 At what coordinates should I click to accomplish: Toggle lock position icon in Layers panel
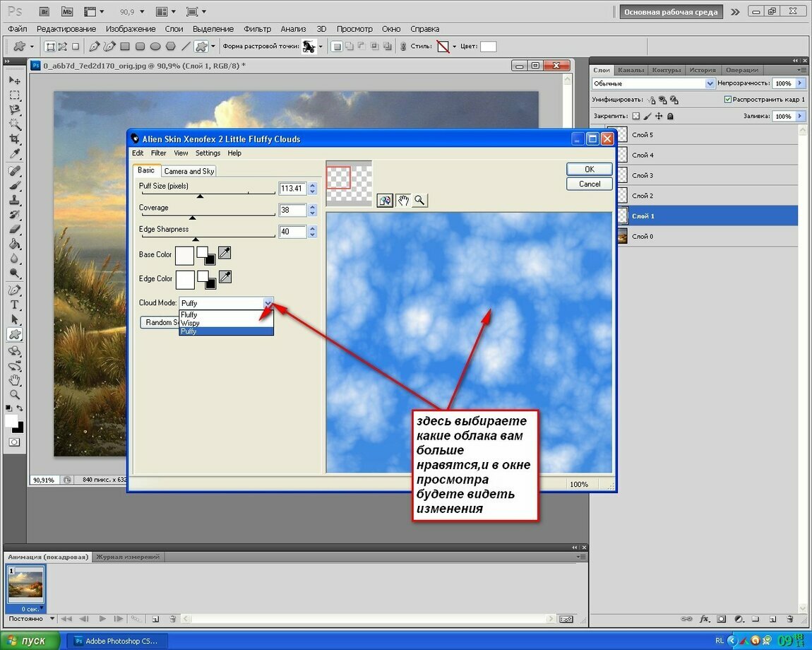659,116
